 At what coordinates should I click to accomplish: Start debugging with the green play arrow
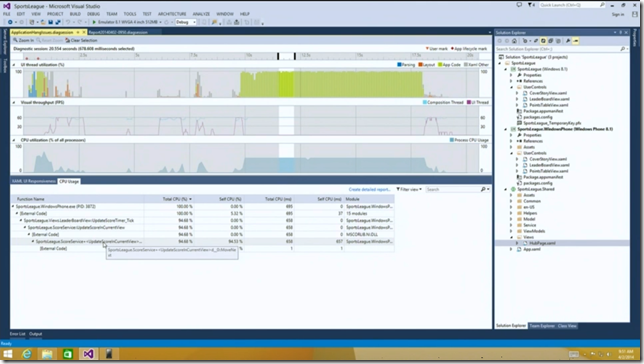point(94,22)
